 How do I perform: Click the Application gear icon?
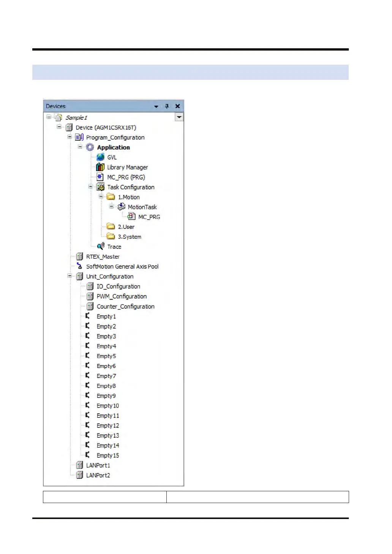(x=90, y=147)
